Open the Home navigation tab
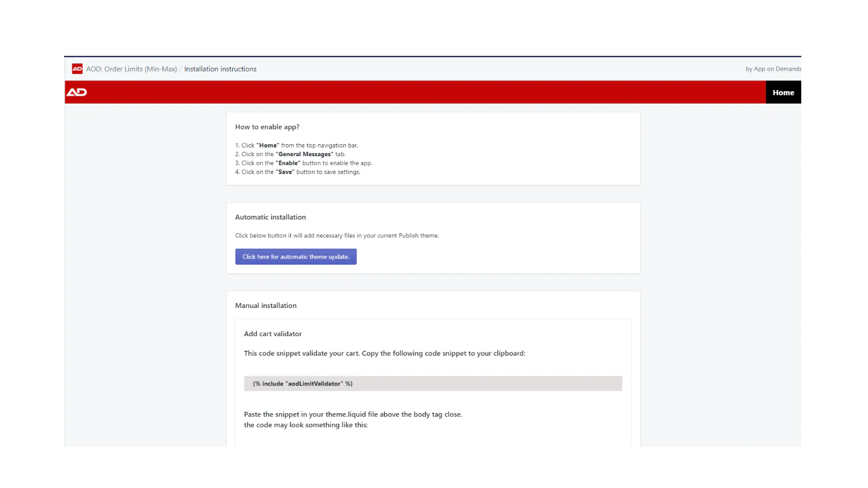 click(783, 93)
